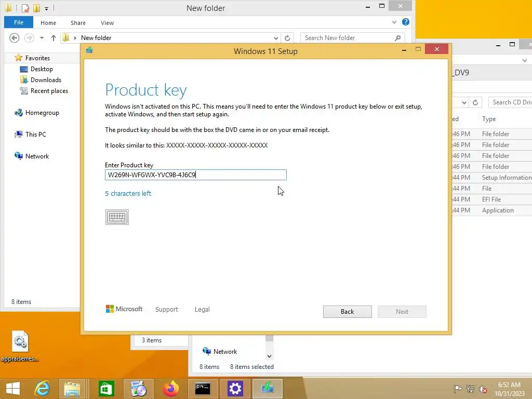Select the Application type row
This screenshot has width=532, height=399.
click(492, 210)
